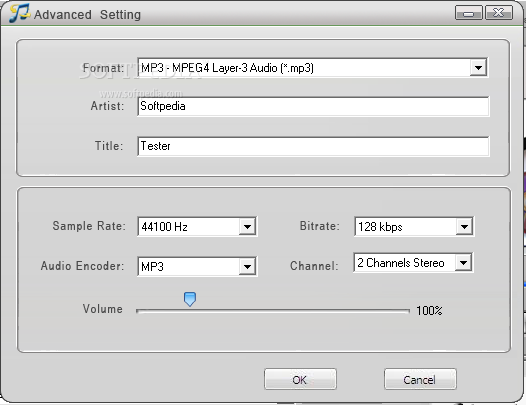Click the 100% volume value

(429, 311)
